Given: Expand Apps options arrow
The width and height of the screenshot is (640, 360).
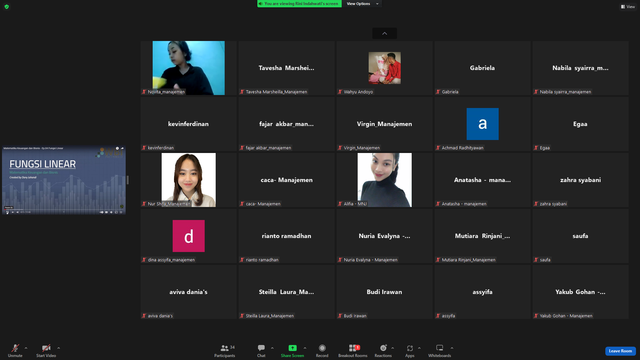Looking at the screenshot, I should coord(419,348).
